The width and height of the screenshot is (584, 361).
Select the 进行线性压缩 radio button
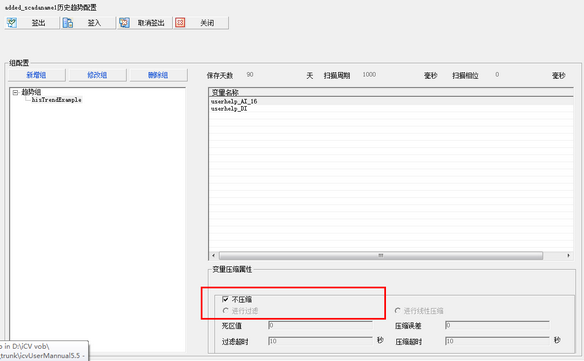pyautogui.click(x=398, y=310)
